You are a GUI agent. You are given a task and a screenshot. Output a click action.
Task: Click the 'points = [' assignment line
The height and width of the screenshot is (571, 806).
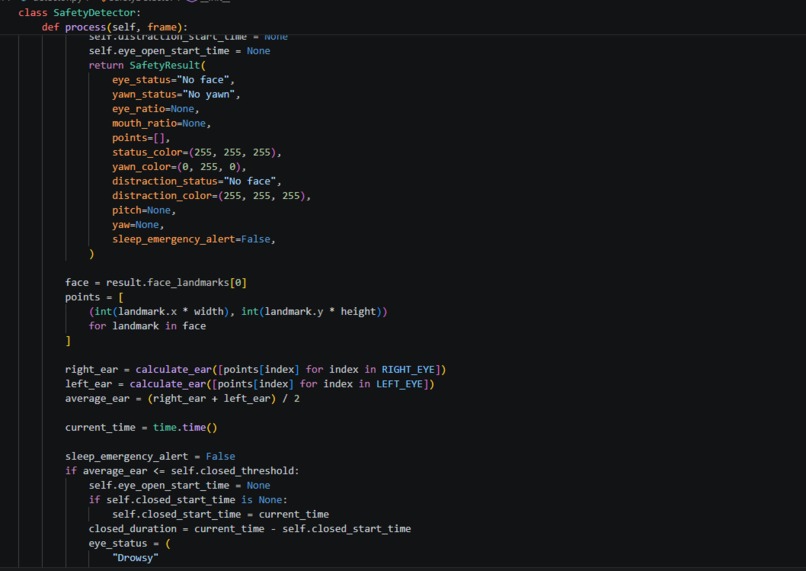[x=94, y=297]
